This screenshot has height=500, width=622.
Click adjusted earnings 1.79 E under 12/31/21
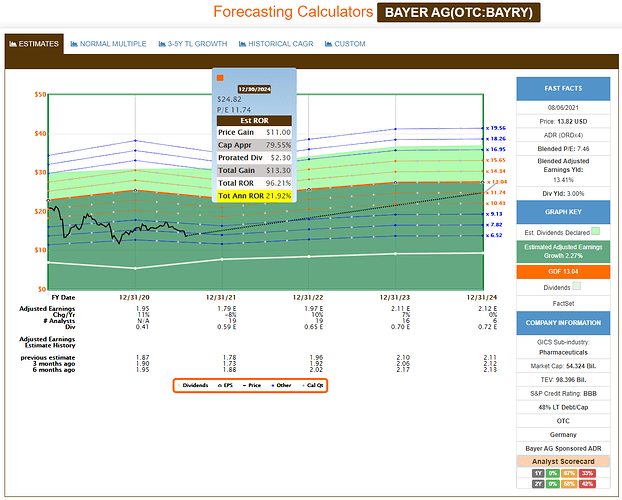pos(227,308)
